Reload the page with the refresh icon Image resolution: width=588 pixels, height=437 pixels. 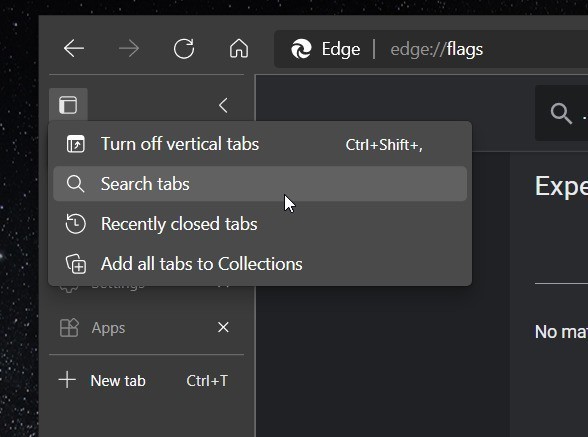click(x=184, y=48)
